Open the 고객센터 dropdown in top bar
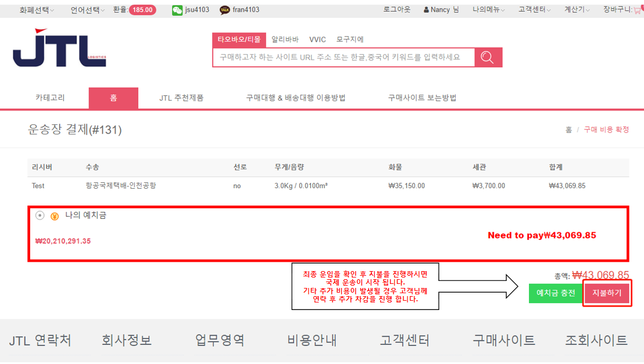Image resolution: width=644 pixels, height=364 pixels. pyautogui.click(x=534, y=10)
